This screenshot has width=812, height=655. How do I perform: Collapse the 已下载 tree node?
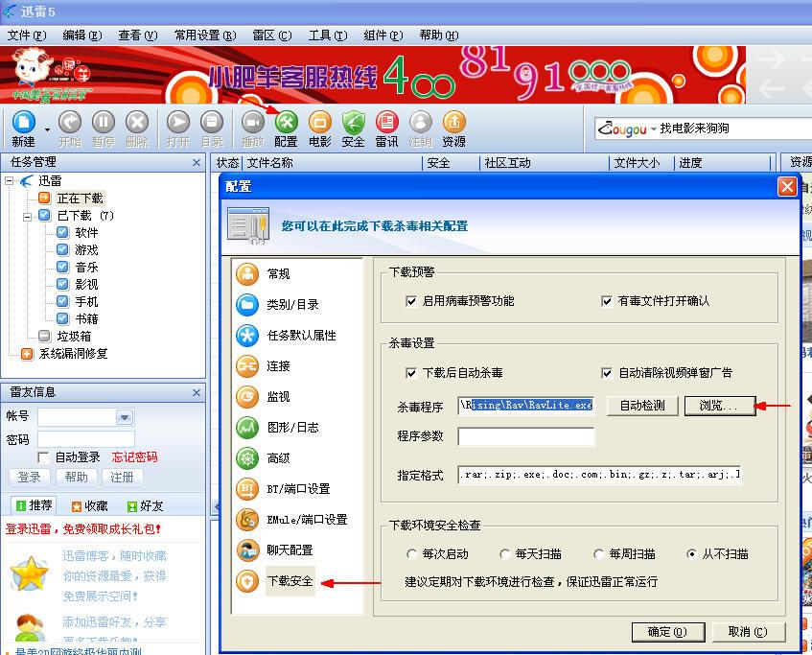[27, 217]
